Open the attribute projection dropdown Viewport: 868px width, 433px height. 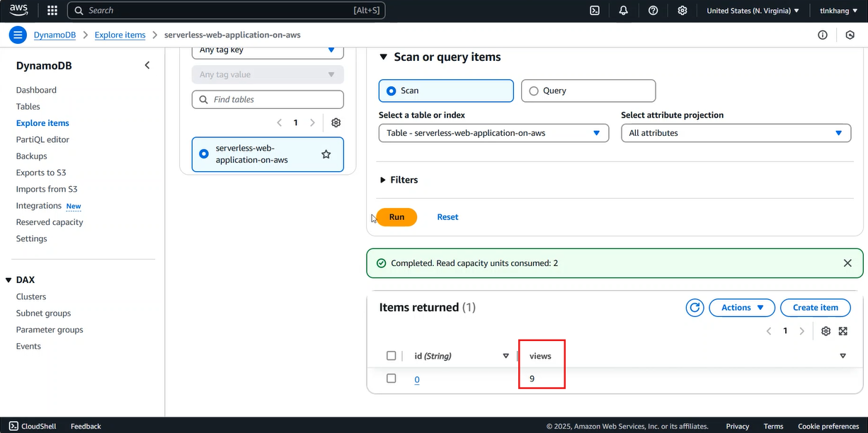click(x=736, y=133)
